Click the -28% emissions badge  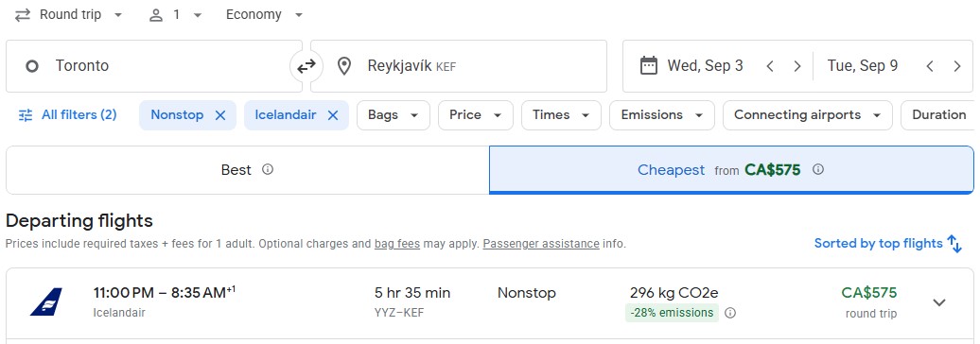tap(672, 313)
